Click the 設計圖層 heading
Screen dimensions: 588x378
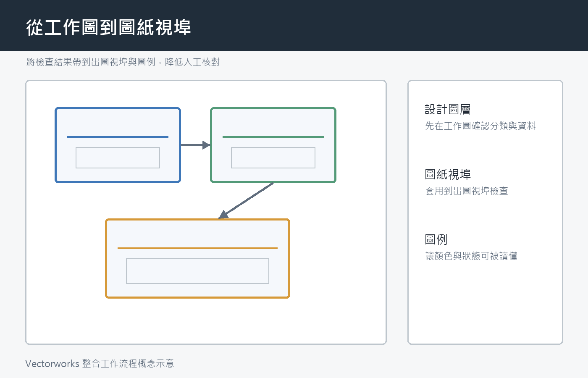pyautogui.click(x=448, y=109)
